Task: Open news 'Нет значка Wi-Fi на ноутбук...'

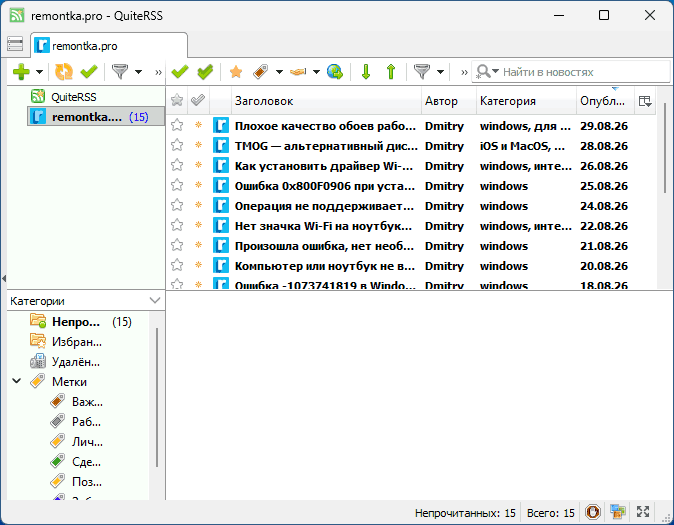Action: 323,226
